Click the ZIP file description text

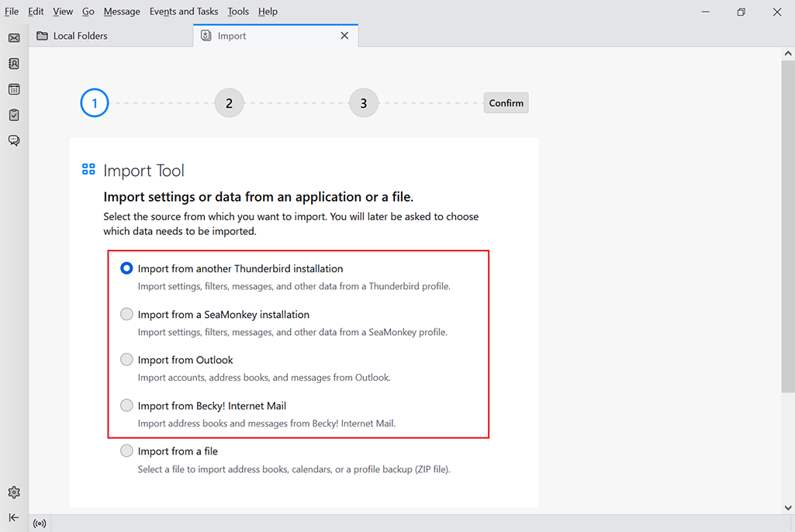(294, 469)
